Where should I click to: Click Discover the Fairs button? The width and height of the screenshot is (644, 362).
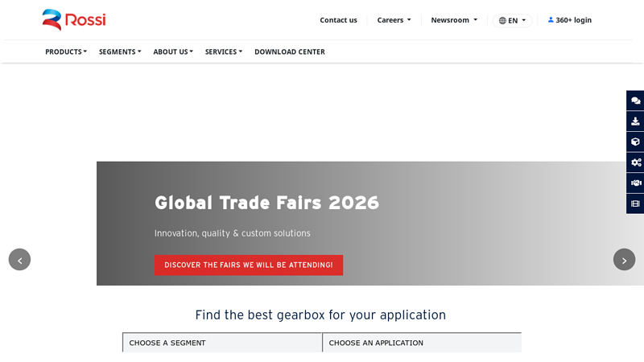coord(249,265)
